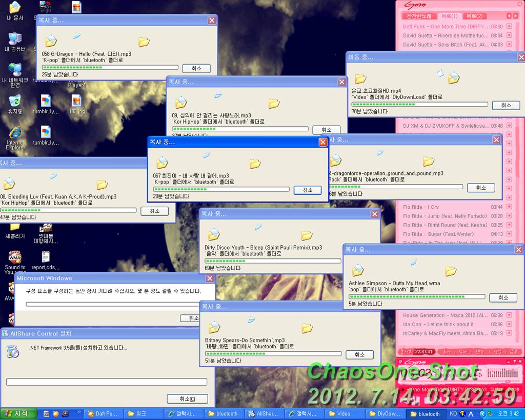Click the globe language icon in system tray
The height and width of the screenshot is (420, 525).
[463, 414]
